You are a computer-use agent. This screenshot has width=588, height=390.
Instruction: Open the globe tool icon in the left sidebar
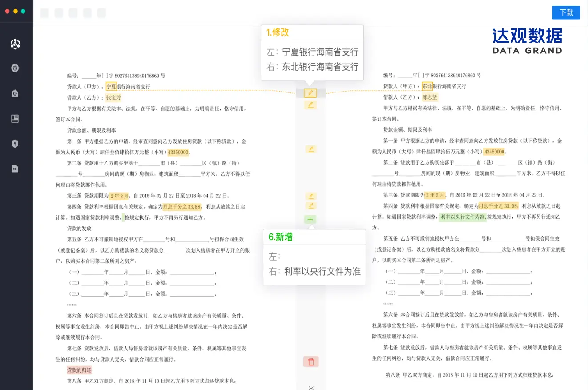click(15, 68)
